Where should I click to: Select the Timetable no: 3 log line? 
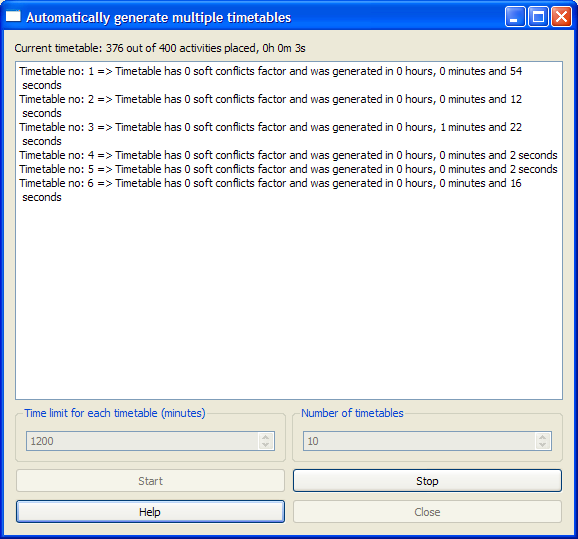271,134
